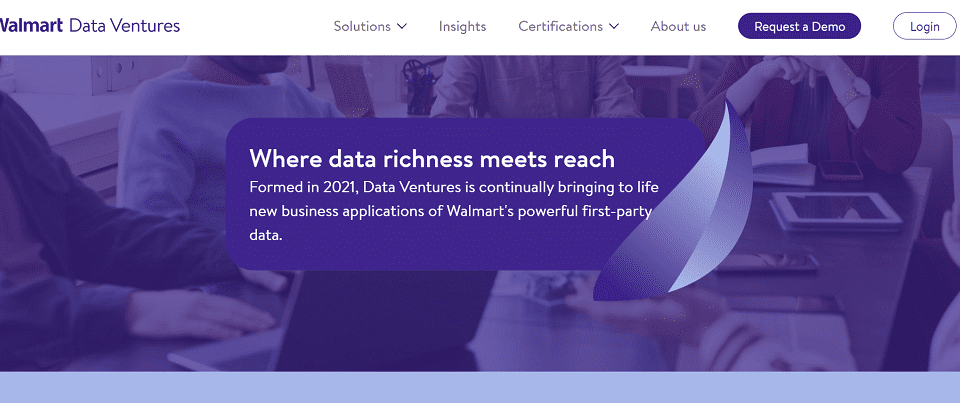Click the Walmart Data Ventures logo
960x403 pixels.
point(90,26)
